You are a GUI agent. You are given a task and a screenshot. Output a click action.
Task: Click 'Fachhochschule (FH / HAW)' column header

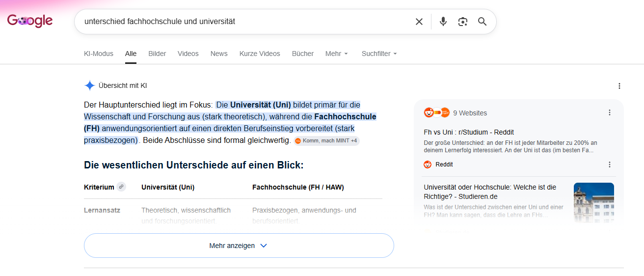pyautogui.click(x=298, y=187)
